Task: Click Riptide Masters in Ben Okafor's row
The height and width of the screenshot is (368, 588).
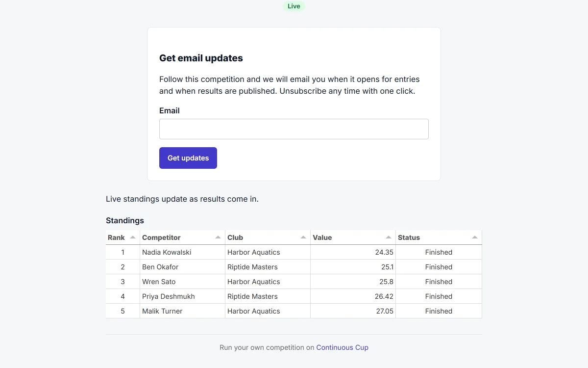Action: [252, 267]
